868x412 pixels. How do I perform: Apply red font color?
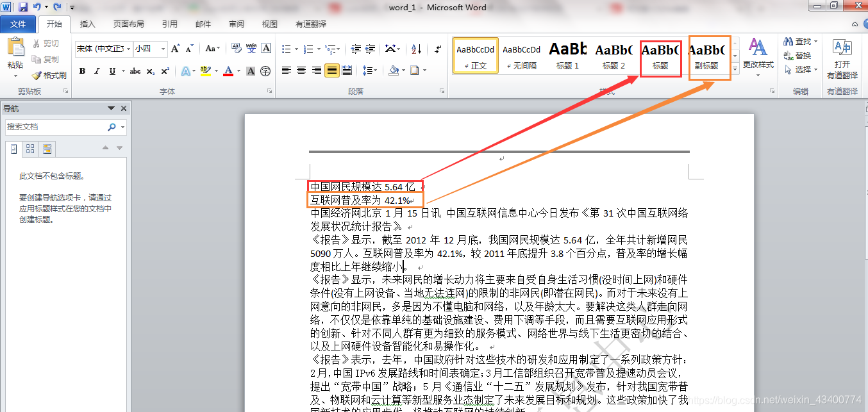click(228, 71)
